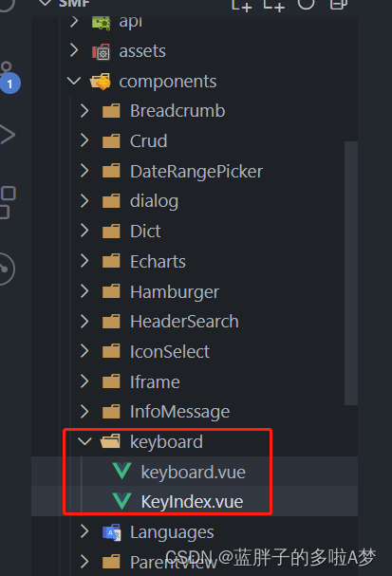
Task: Click the assets folder icon
Action: [101, 51]
